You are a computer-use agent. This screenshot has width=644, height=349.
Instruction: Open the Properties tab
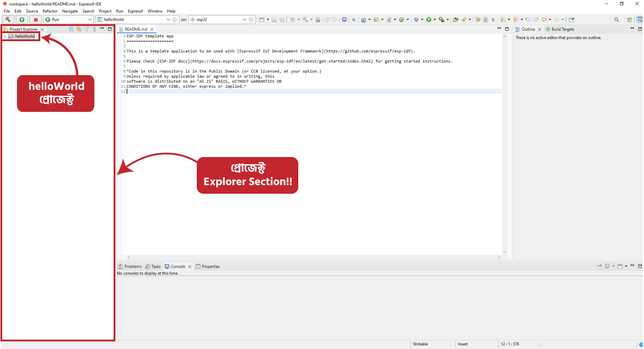(x=208, y=266)
